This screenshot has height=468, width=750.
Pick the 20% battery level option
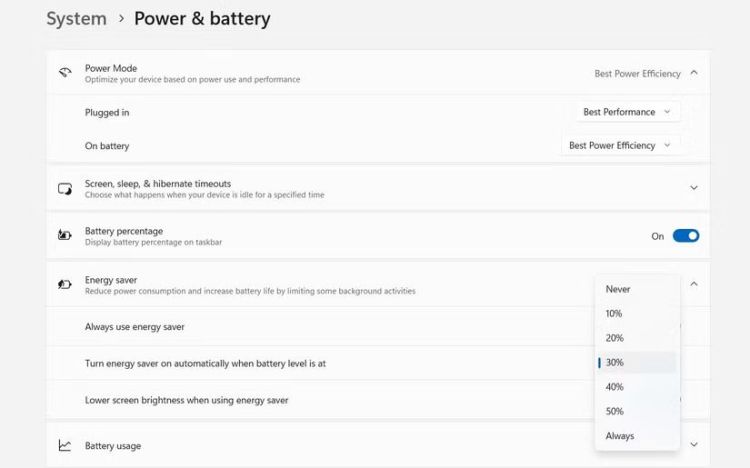click(x=614, y=338)
